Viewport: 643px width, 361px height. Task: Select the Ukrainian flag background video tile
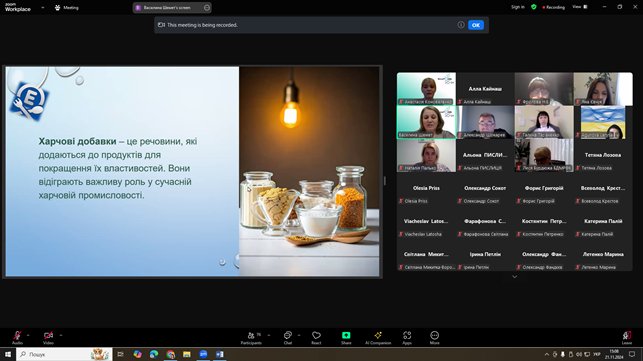click(x=603, y=122)
